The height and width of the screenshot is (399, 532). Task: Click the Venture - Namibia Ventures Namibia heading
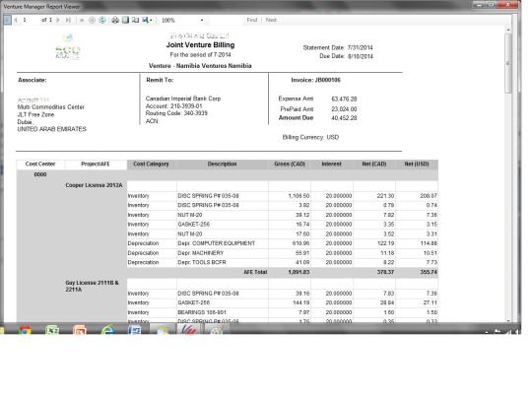[200, 66]
